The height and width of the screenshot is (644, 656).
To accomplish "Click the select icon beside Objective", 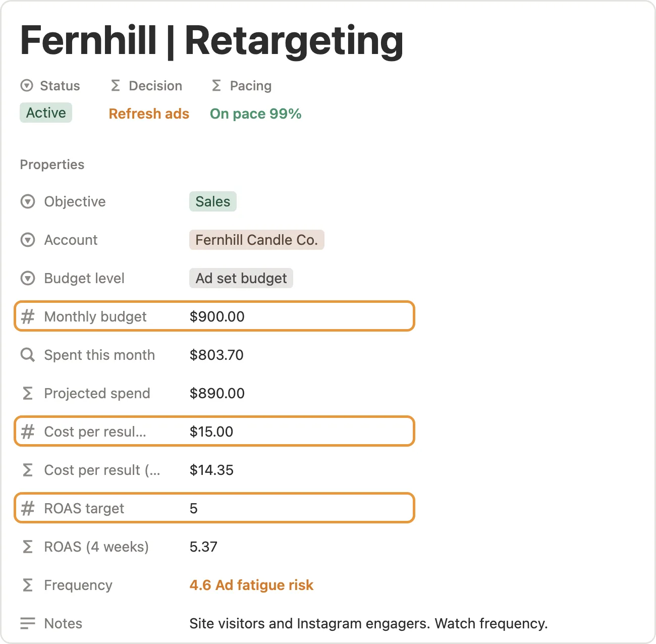I will click(28, 202).
